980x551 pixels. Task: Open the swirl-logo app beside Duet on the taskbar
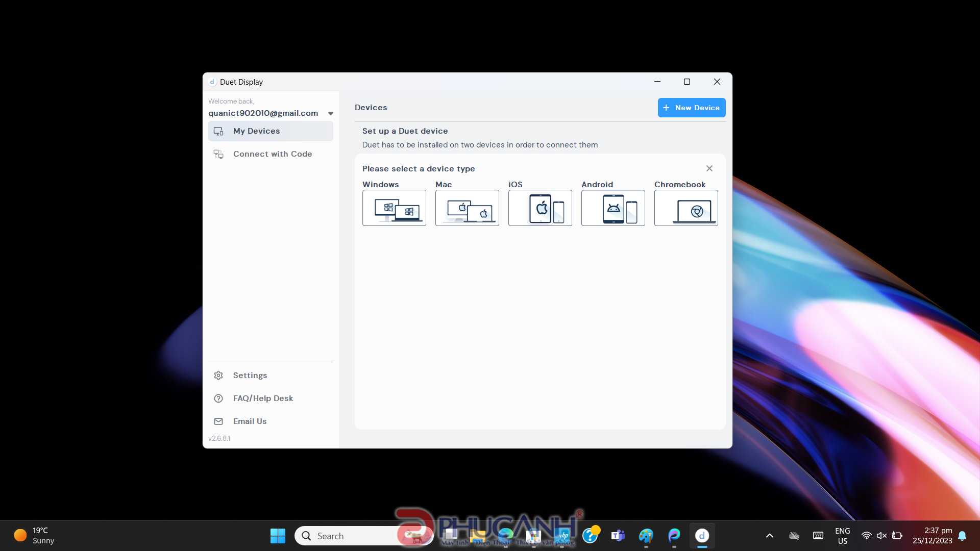pyautogui.click(x=674, y=536)
